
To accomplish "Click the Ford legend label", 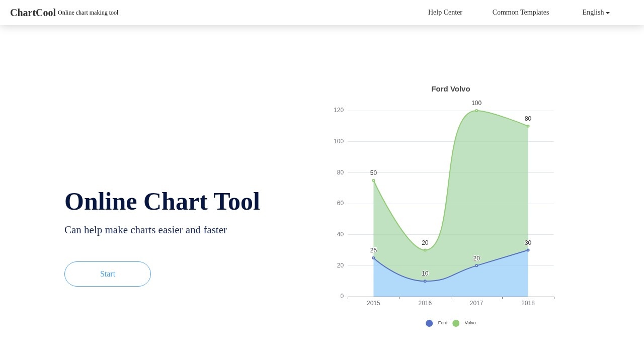I will pyautogui.click(x=443, y=323).
